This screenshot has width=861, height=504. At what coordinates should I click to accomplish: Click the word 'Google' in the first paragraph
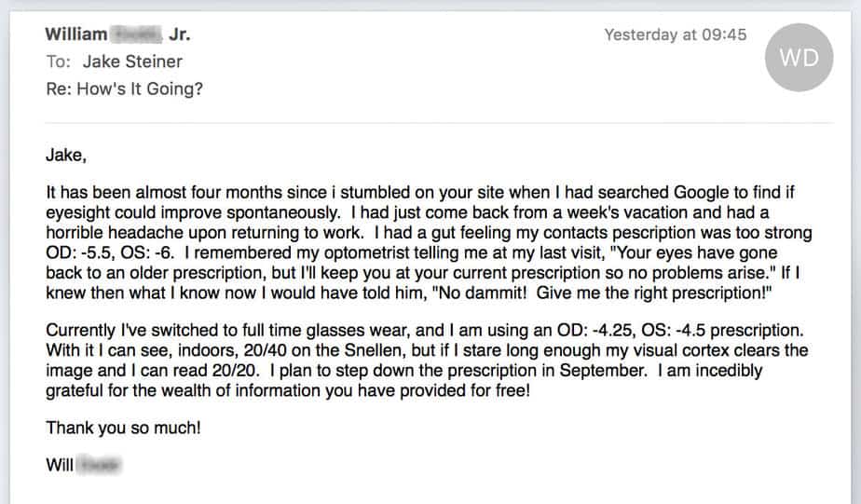pos(703,193)
